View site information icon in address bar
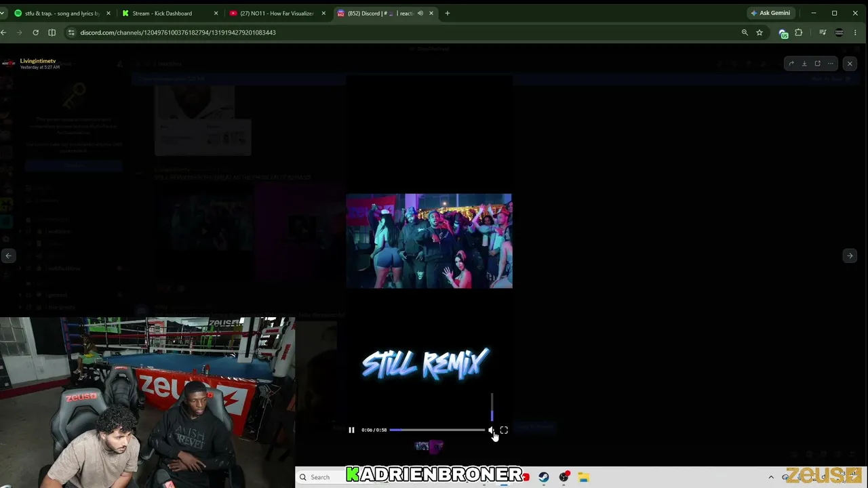The width and height of the screenshot is (868, 488). tap(71, 32)
